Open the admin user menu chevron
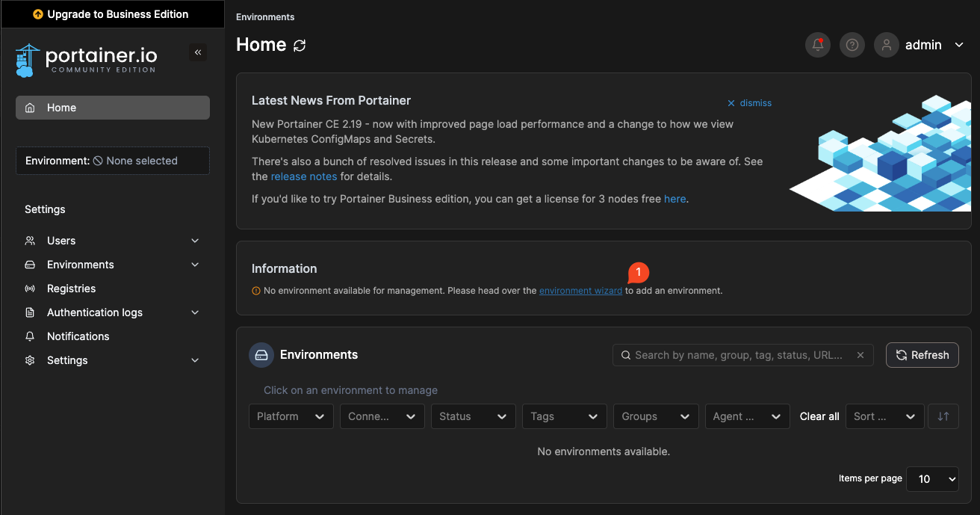The image size is (980, 515). 959,45
